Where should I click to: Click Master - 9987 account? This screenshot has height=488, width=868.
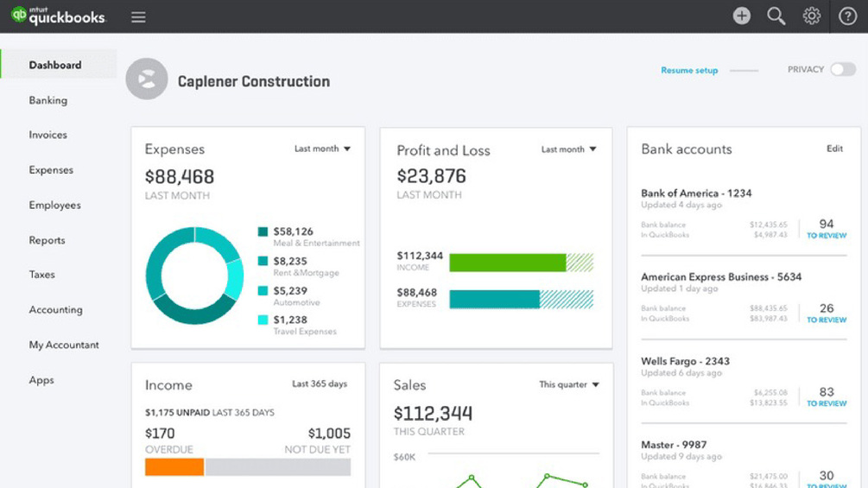click(x=674, y=445)
